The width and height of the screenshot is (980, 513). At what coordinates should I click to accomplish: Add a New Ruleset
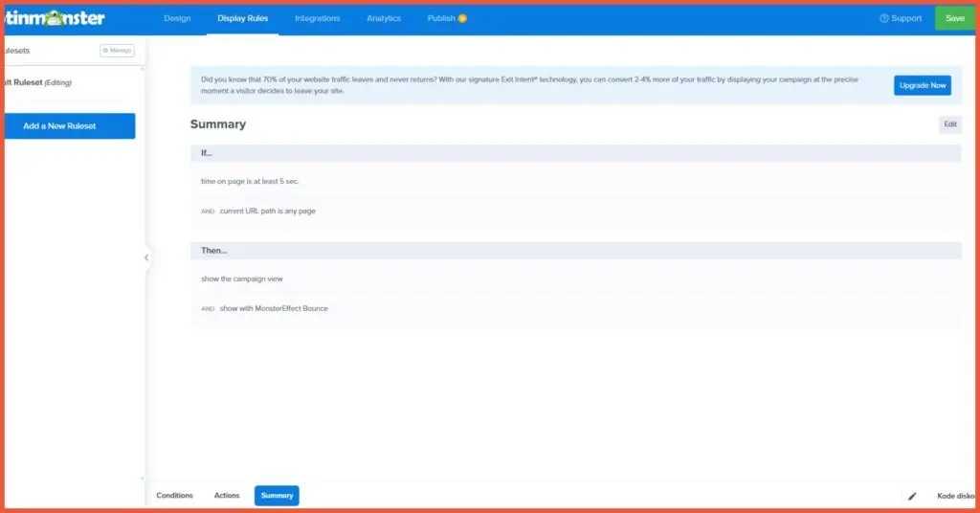coord(69,126)
